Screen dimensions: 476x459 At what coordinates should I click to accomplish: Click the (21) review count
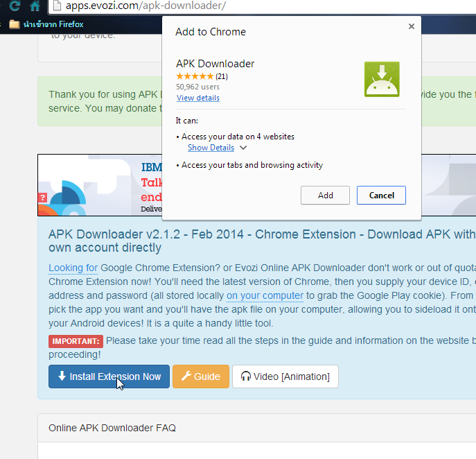(x=222, y=76)
